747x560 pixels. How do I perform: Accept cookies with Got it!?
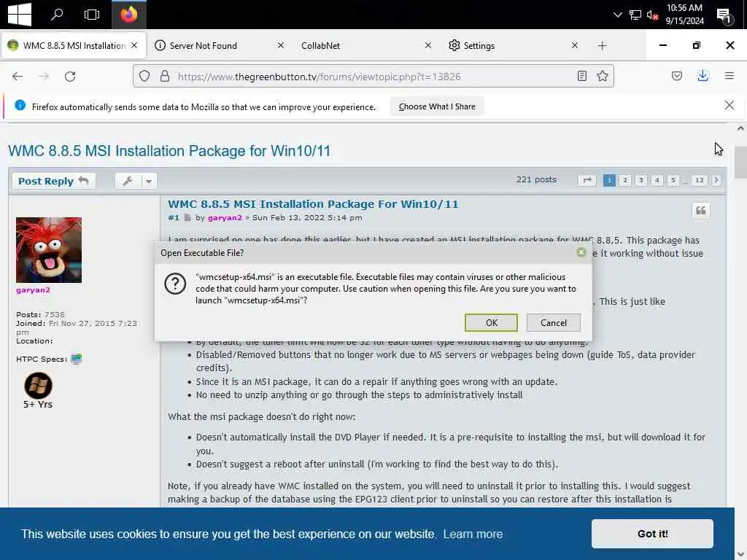click(x=652, y=533)
